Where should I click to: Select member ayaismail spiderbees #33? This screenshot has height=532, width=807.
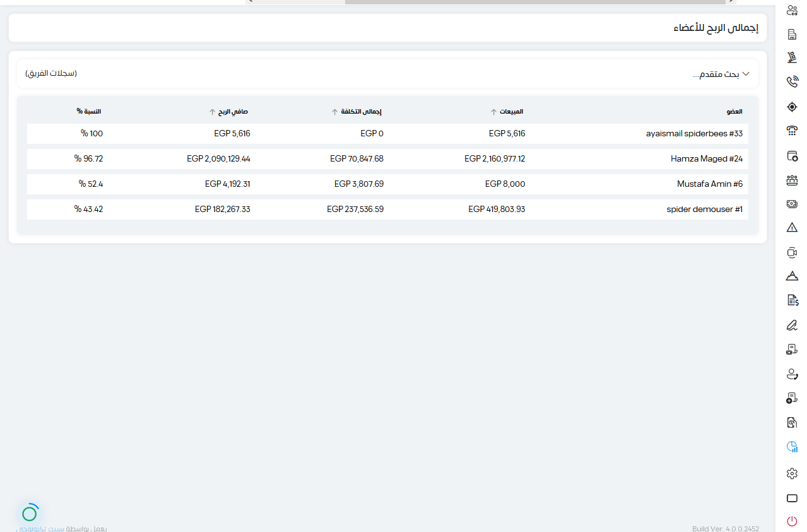(x=694, y=133)
